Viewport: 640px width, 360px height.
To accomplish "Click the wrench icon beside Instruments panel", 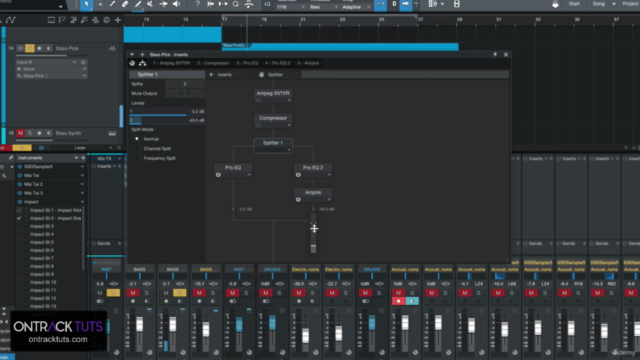I will click(x=11, y=158).
